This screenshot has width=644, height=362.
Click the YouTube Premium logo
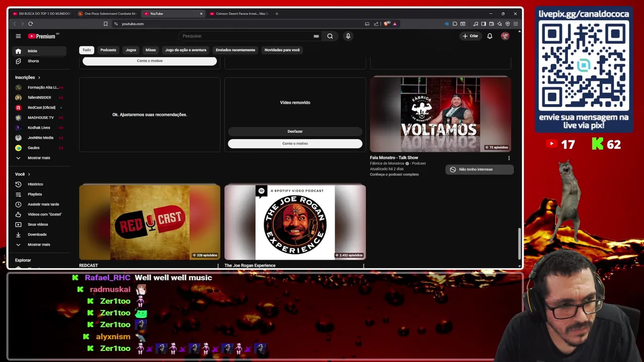(43, 36)
